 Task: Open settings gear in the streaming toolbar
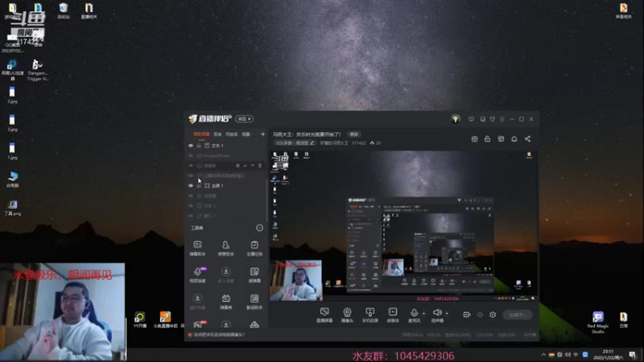[x=493, y=315]
